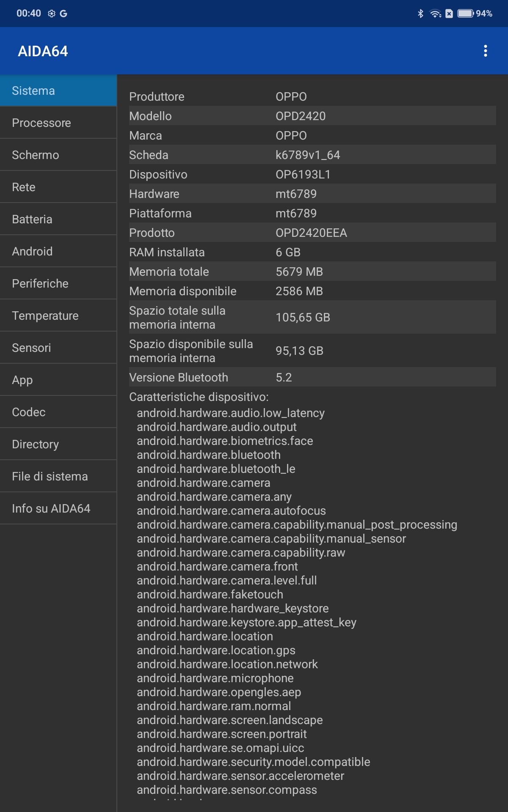Tap android.hardware.camera.autofocus entry
Screen dimensions: 508x812
click(231, 510)
